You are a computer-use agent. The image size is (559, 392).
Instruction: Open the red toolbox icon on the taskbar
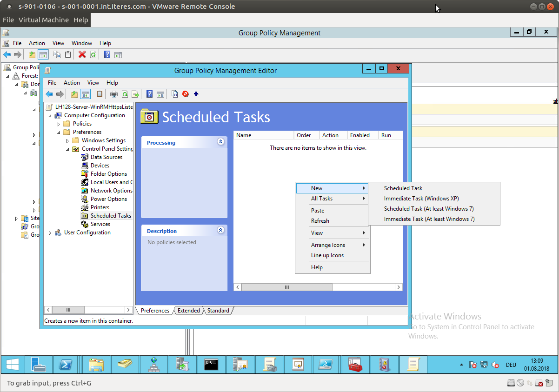tap(356, 365)
